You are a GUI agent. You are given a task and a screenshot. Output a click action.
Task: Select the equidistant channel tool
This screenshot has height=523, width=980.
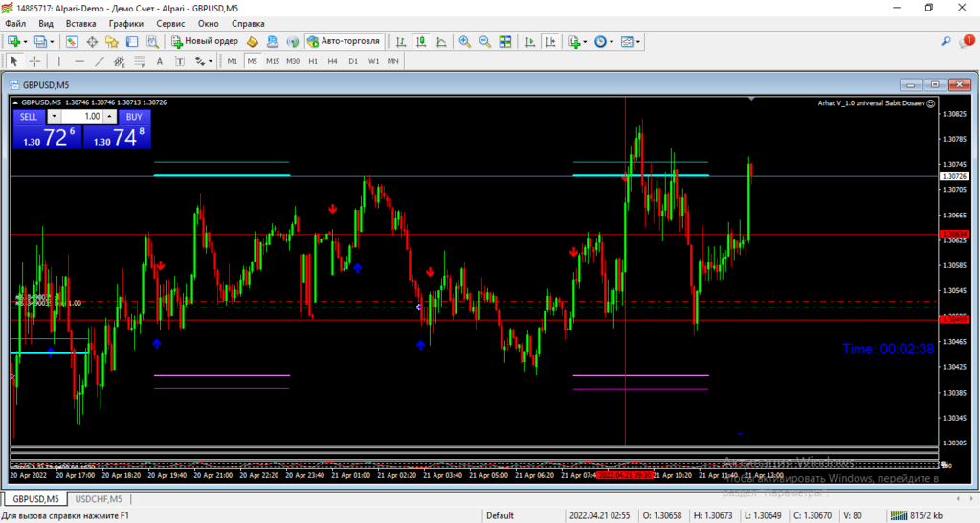tap(120, 61)
